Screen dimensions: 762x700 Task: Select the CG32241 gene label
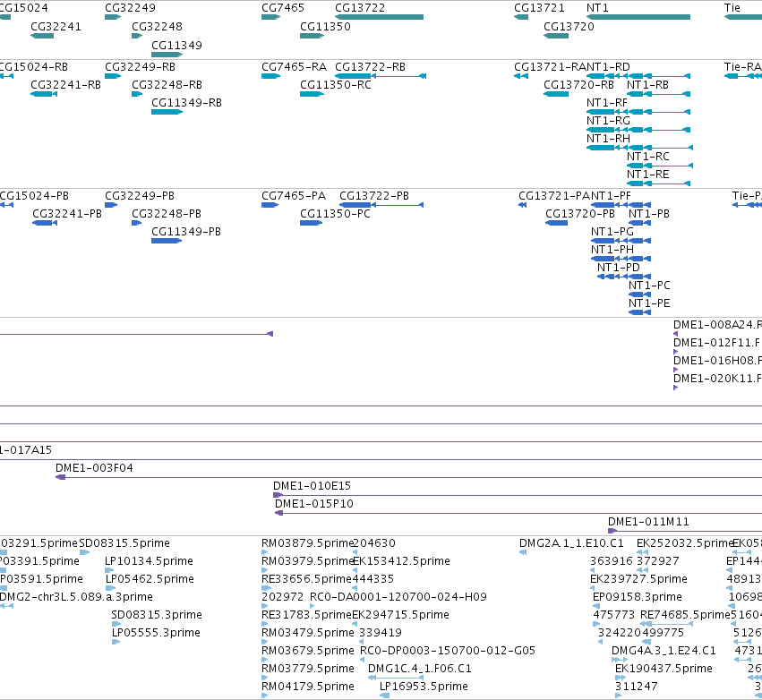[x=56, y=26]
